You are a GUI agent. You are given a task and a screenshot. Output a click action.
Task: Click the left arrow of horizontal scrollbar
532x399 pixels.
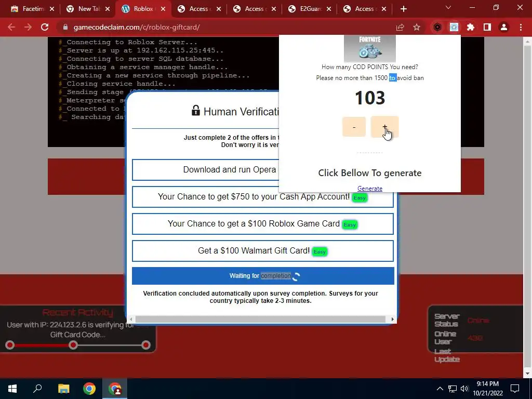pyautogui.click(x=131, y=320)
